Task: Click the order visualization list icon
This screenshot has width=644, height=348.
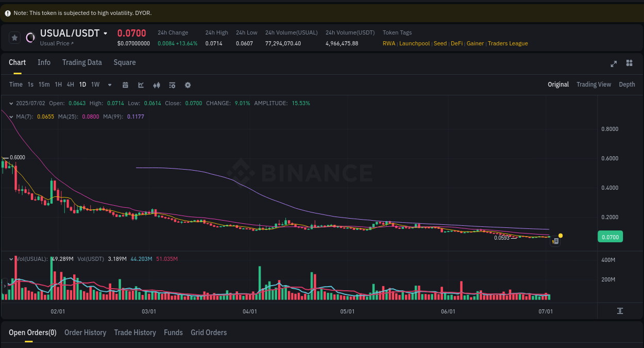Action: click(172, 85)
